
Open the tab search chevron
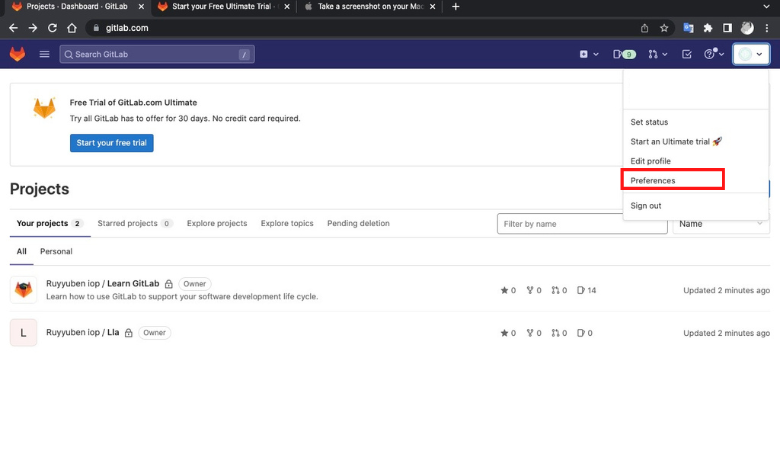point(766,6)
